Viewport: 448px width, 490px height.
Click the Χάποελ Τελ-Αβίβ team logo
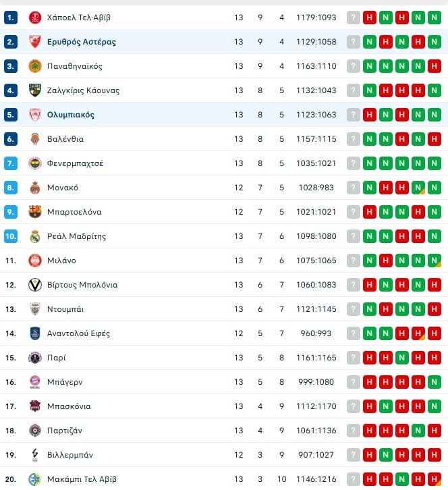tap(35, 18)
